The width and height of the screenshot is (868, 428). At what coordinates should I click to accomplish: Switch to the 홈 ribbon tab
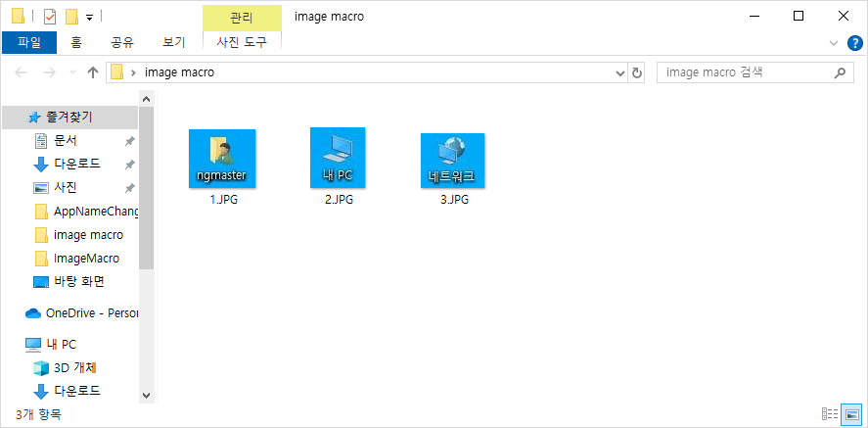point(76,43)
